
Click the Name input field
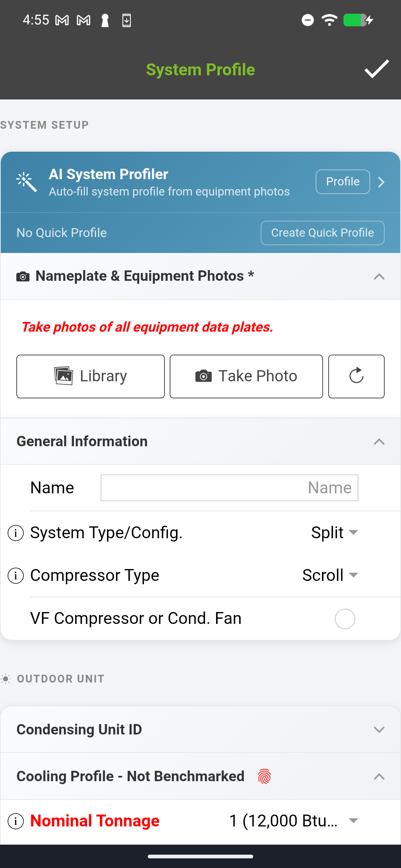pyautogui.click(x=229, y=488)
